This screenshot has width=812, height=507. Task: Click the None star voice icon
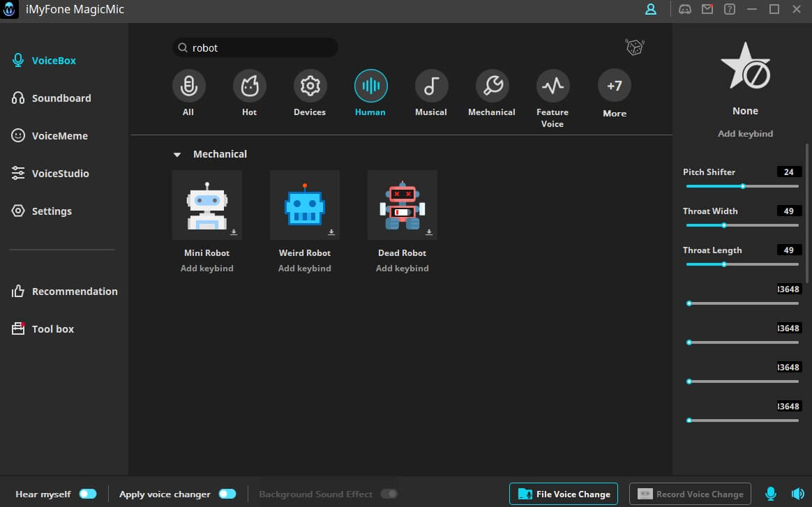(x=745, y=66)
